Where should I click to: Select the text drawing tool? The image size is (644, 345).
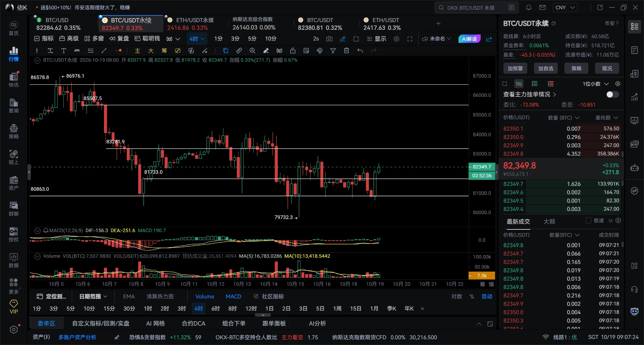click(x=63, y=51)
